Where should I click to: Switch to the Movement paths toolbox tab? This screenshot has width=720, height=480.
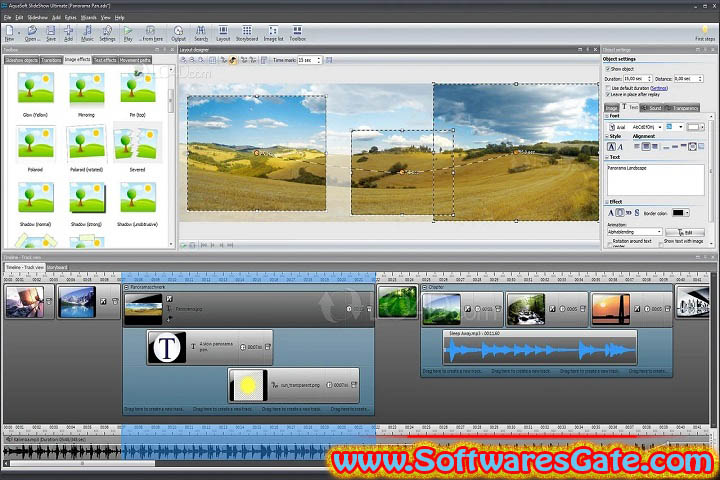coord(135,60)
